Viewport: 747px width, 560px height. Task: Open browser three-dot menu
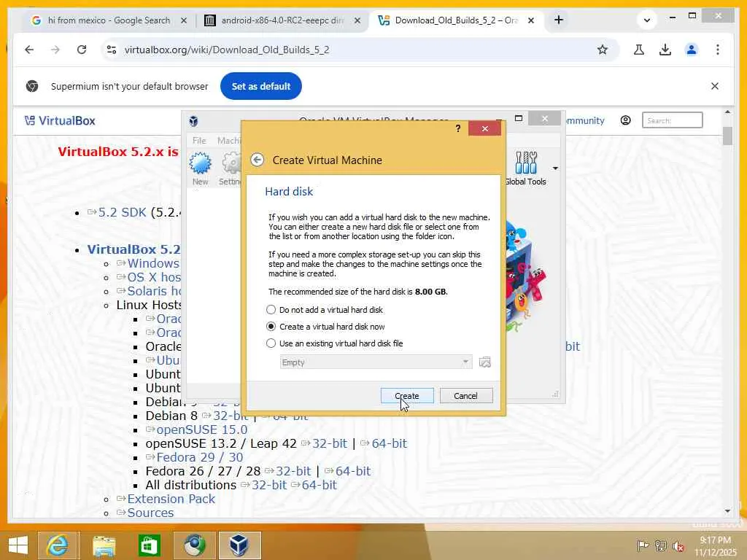pyautogui.click(x=718, y=50)
